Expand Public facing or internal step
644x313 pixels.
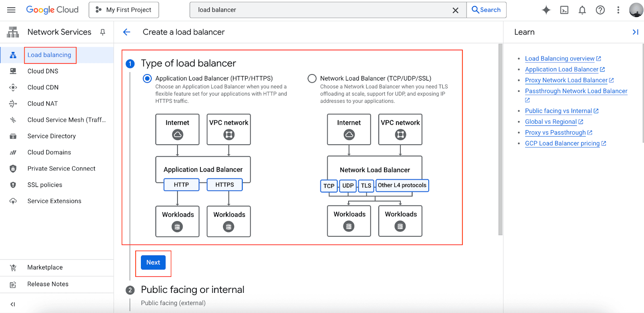click(192, 290)
